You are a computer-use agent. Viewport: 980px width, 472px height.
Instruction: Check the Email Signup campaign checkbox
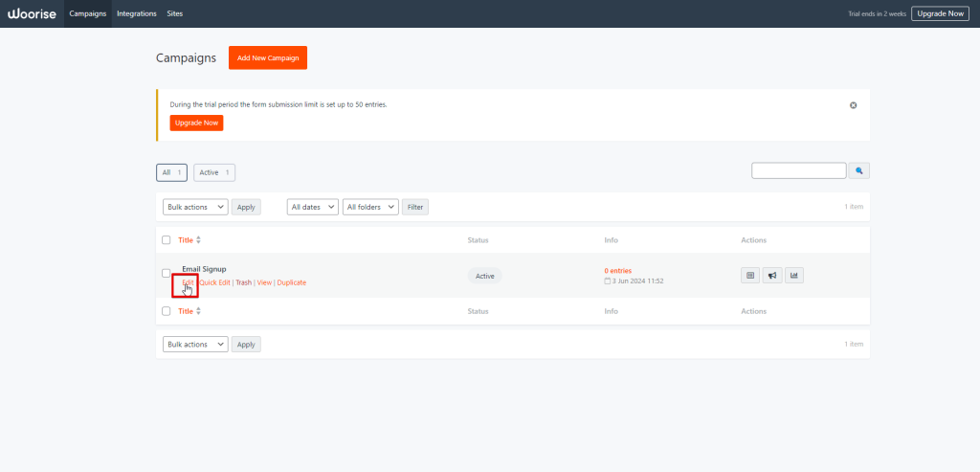(x=167, y=274)
